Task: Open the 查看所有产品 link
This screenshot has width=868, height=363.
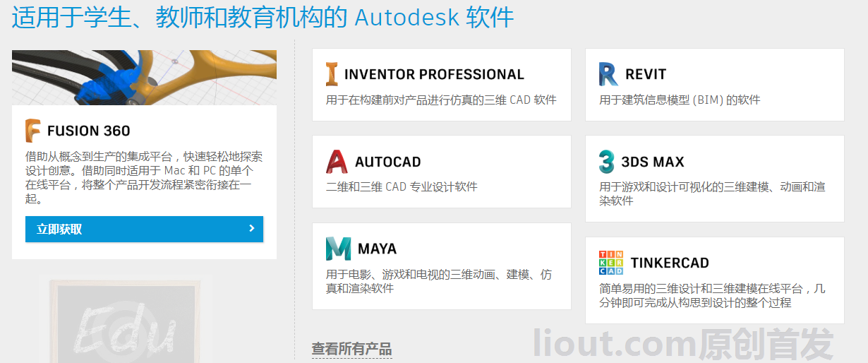Action: [x=351, y=349]
